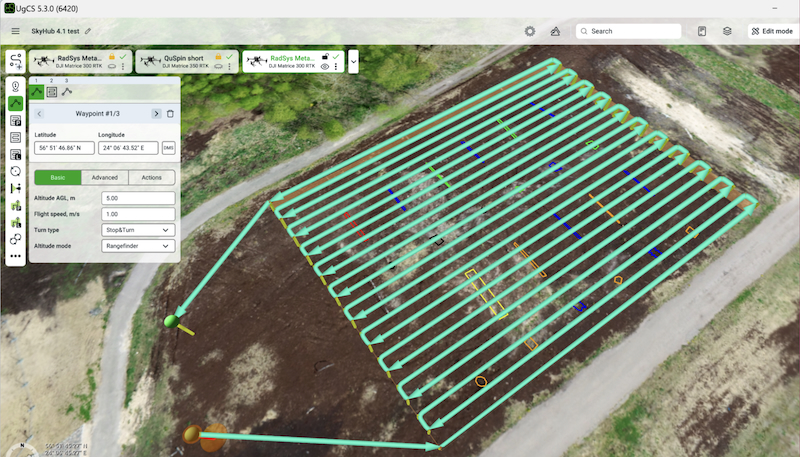This screenshot has height=457, width=800.
Task: Go to the next waypoint arrow
Action: 156,114
